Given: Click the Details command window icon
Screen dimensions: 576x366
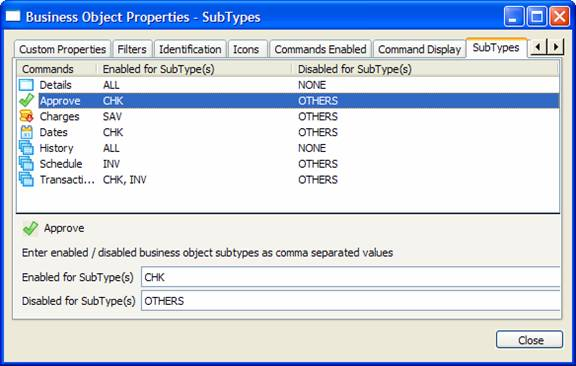Looking at the screenshot, I should [26, 85].
